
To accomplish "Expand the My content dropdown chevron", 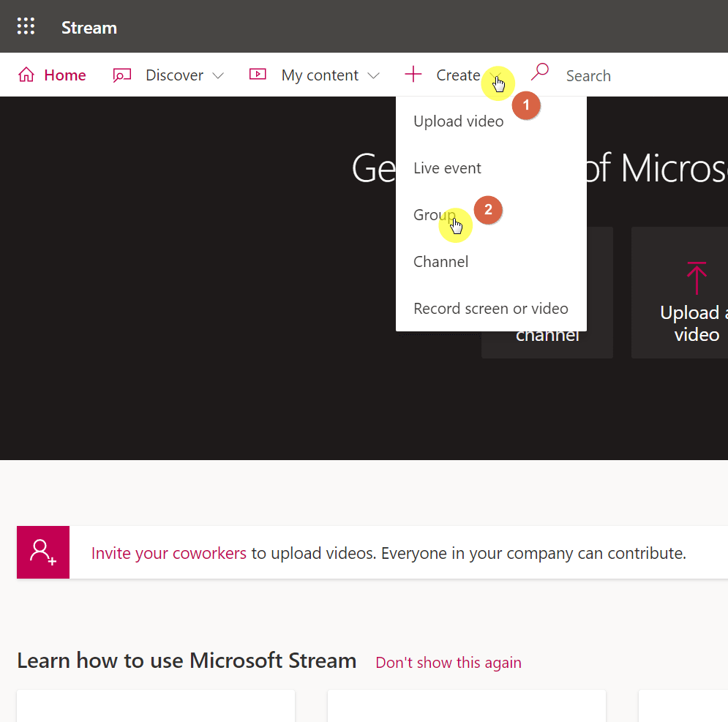I will 373,75.
